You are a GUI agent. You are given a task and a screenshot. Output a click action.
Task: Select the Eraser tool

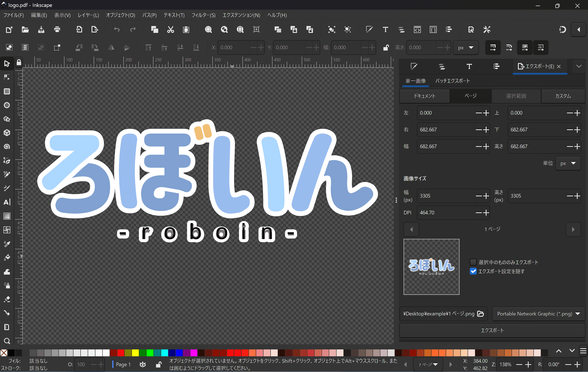7,299
